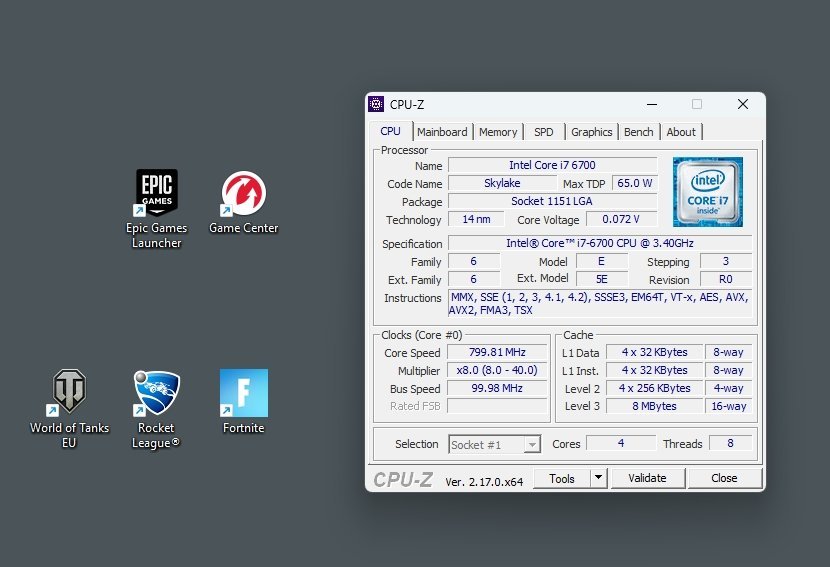Click the Tools button
830x567 pixels.
pos(562,478)
